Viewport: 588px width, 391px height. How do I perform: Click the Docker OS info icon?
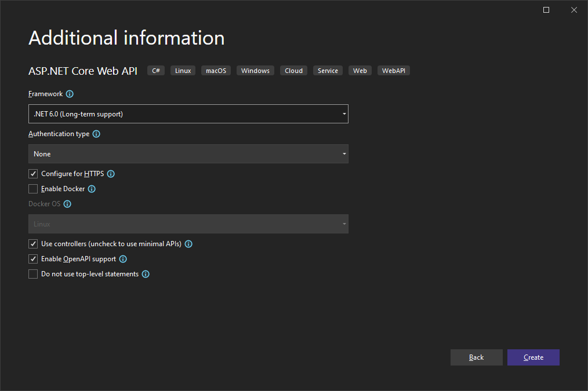[x=67, y=203]
